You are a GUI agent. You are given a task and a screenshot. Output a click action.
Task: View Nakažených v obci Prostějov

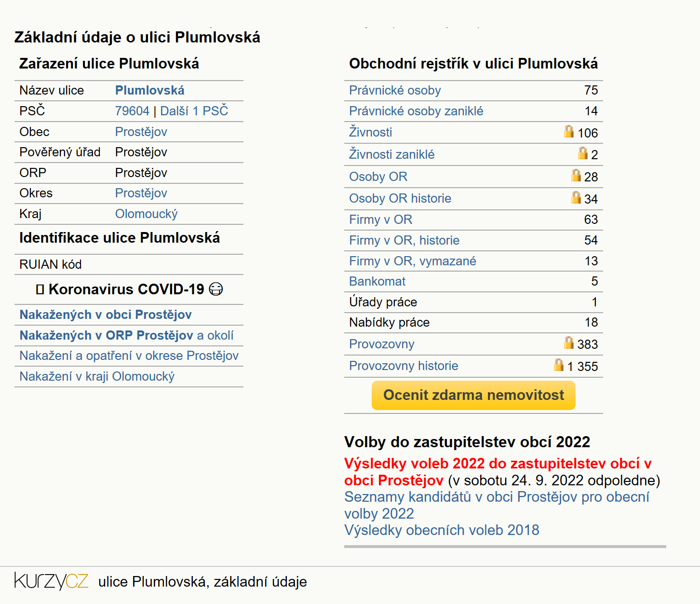click(x=106, y=315)
